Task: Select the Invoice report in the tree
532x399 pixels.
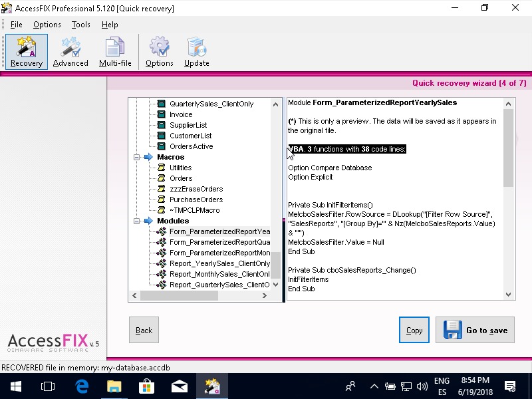Action: coord(181,114)
